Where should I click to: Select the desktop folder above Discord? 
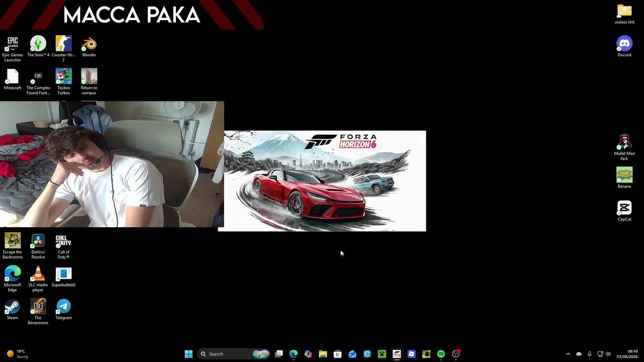pyautogui.click(x=624, y=14)
